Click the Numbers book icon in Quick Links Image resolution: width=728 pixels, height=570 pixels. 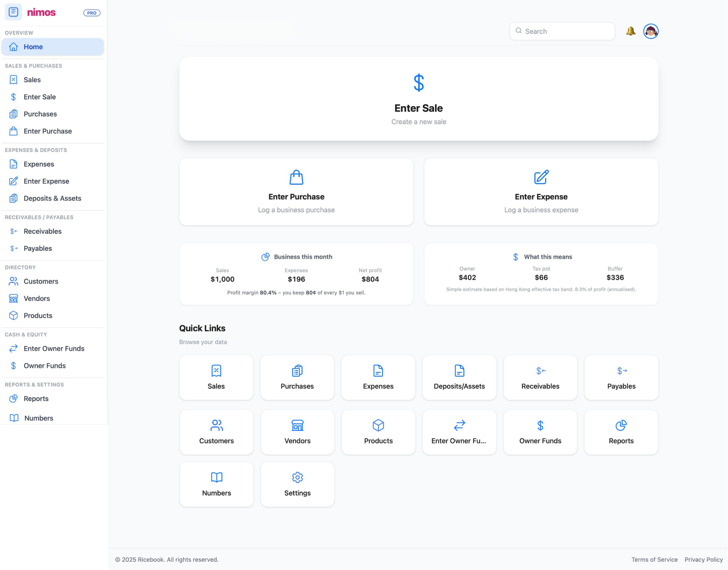(x=216, y=477)
